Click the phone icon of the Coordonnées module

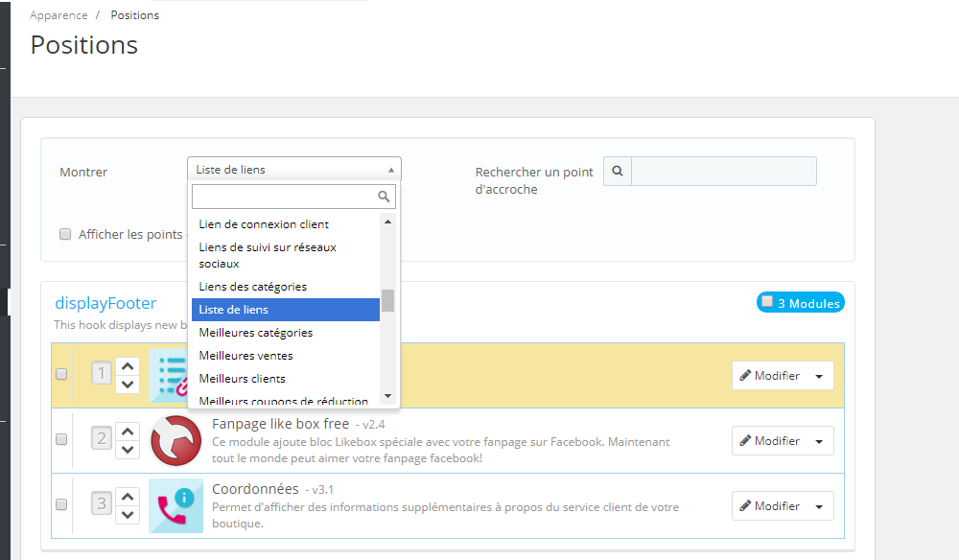pyautogui.click(x=175, y=505)
